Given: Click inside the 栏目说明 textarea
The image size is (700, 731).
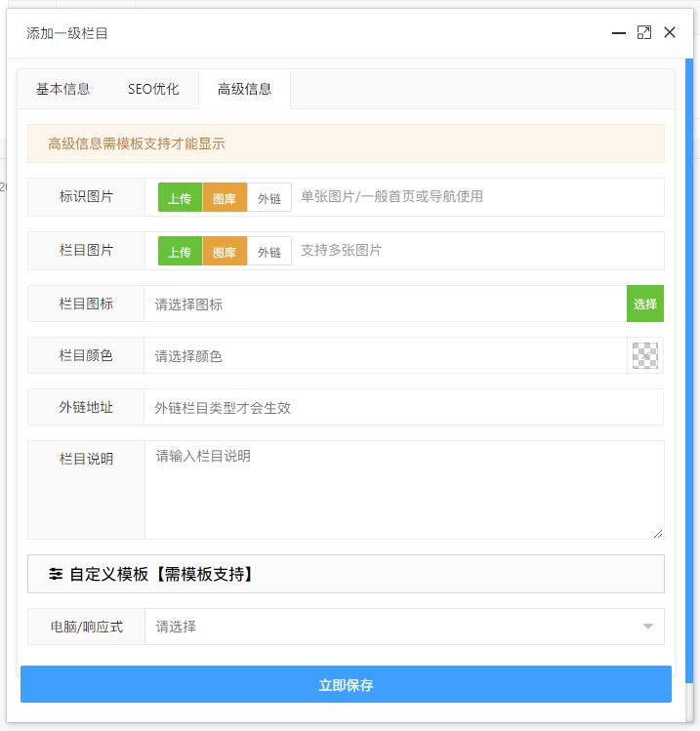Looking at the screenshot, I should click(402, 490).
